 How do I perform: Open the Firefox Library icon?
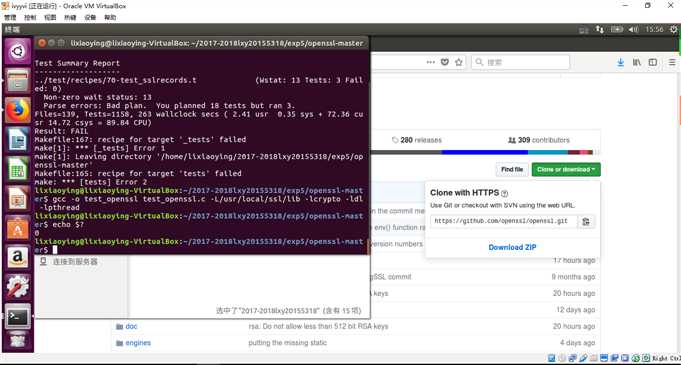(x=637, y=62)
